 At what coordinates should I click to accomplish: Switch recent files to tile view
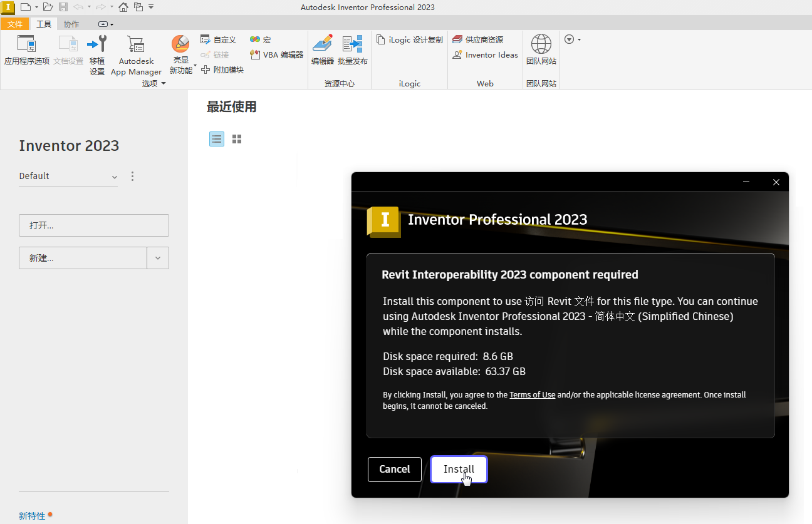(x=237, y=139)
